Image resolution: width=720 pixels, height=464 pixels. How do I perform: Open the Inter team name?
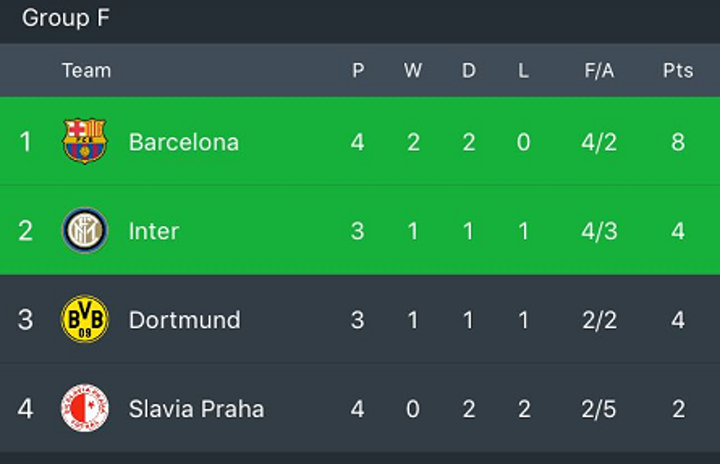pos(154,231)
